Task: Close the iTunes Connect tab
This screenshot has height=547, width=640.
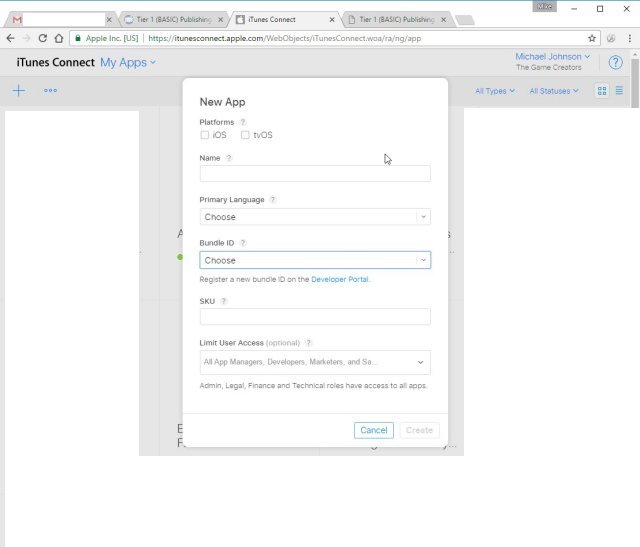Action: (332, 20)
